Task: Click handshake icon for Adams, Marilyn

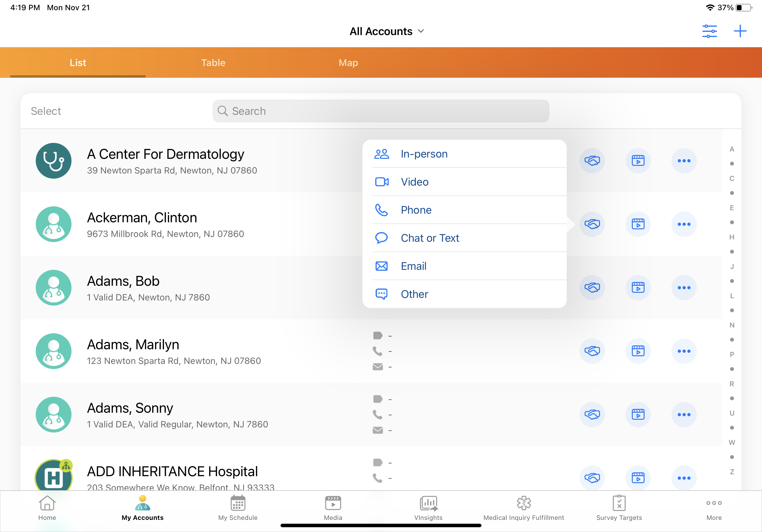Action: pos(592,351)
